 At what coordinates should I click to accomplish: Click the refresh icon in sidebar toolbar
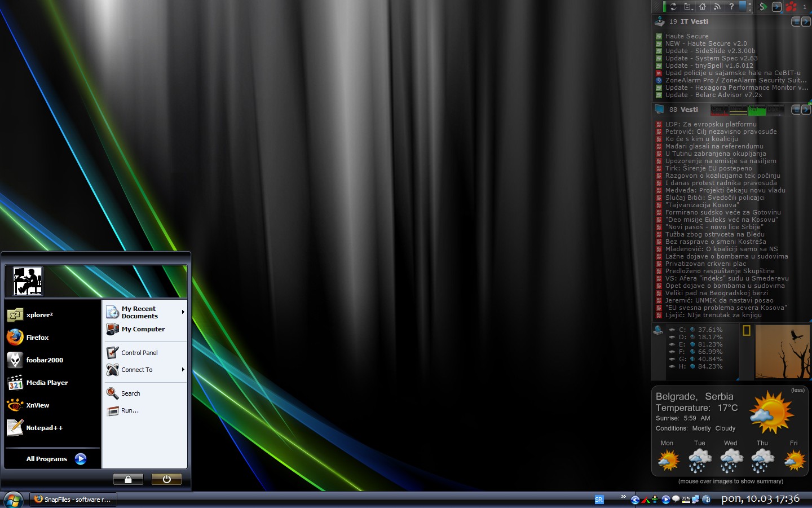coord(673,7)
